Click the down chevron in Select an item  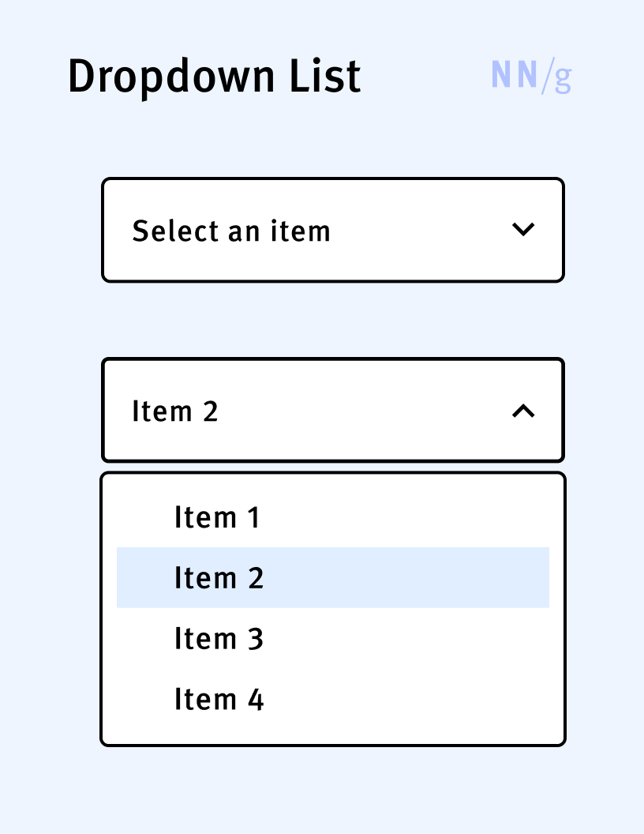pos(523,230)
